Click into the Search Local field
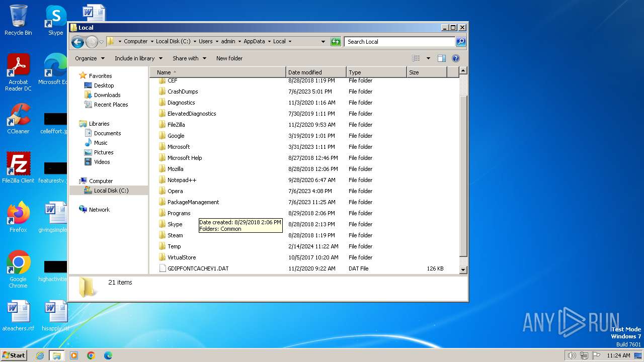This screenshot has width=644, height=362. (400, 42)
